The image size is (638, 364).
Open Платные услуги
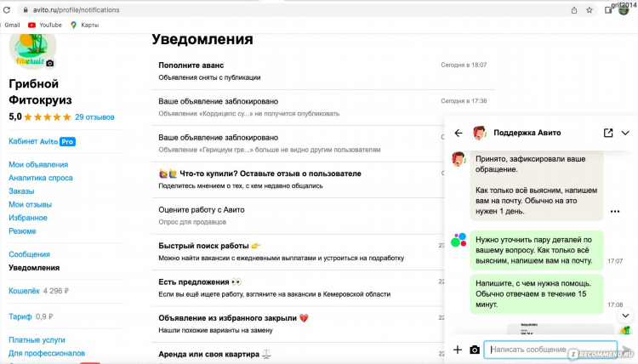(37, 339)
